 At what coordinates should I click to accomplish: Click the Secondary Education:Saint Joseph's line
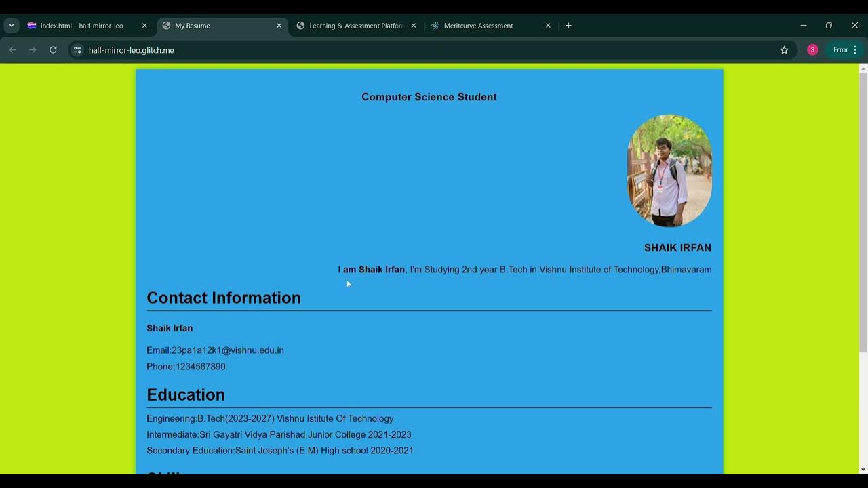(x=280, y=451)
